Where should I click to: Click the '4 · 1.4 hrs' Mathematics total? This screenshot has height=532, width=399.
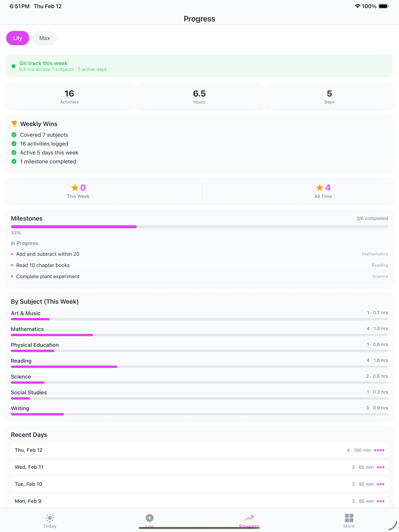coord(377,328)
